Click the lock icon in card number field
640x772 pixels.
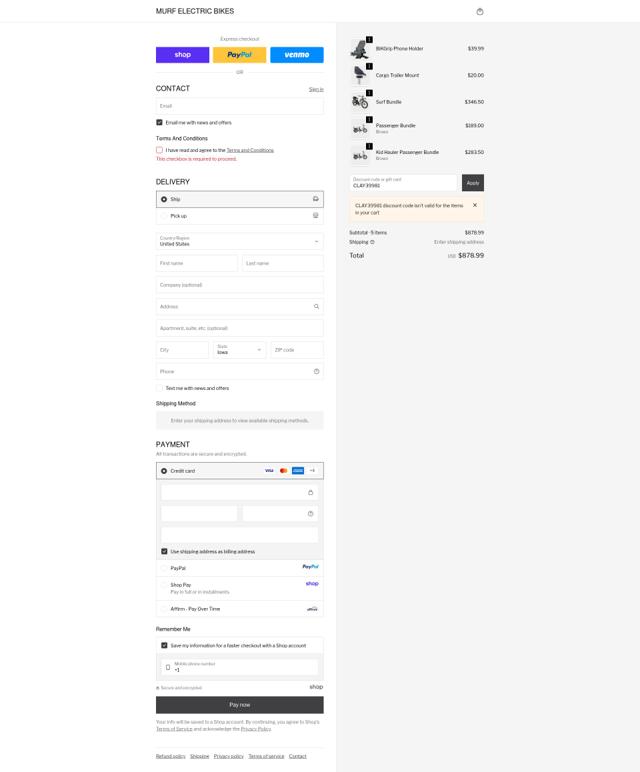point(310,492)
